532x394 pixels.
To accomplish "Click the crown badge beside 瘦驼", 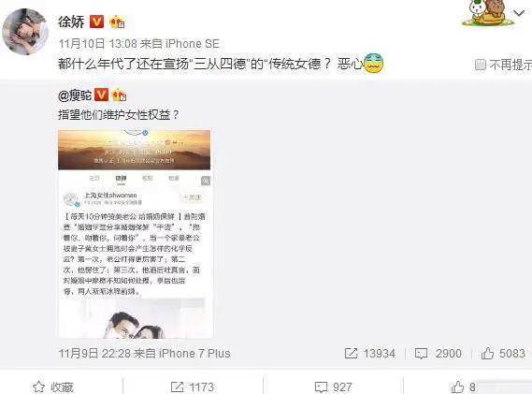I will pyautogui.click(x=119, y=95).
